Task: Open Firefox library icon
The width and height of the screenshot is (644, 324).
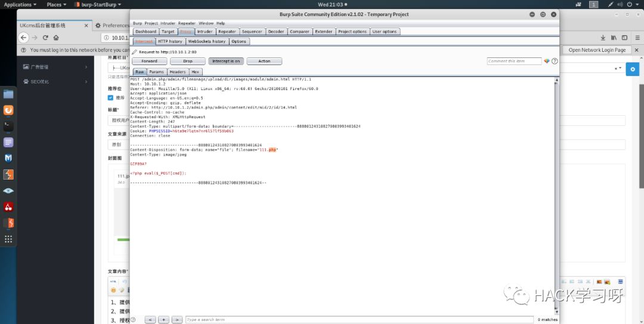Action: [614, 38]
